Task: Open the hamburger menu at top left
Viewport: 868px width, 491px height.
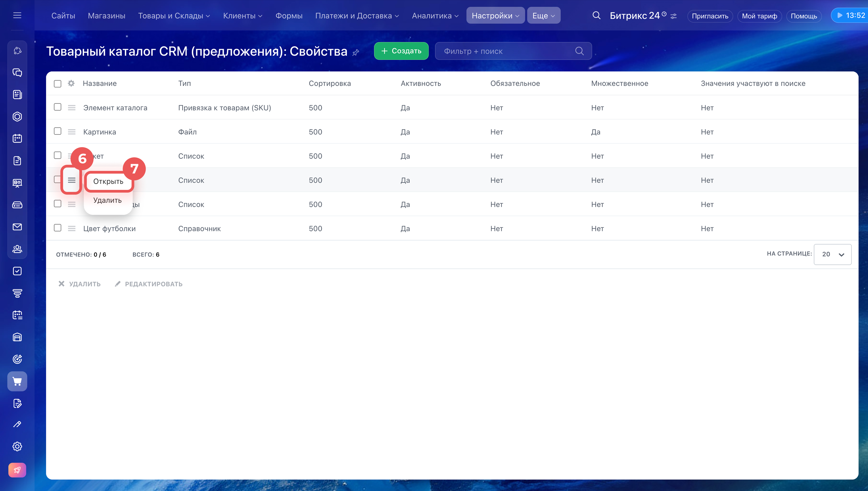Action: pyautogui.click(x=17, y=16)
